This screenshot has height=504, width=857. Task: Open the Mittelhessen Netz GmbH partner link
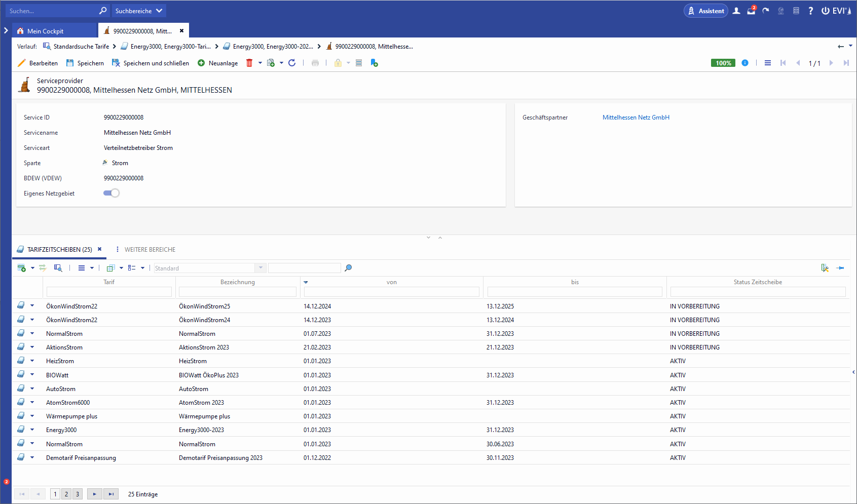tap(636, 117)
